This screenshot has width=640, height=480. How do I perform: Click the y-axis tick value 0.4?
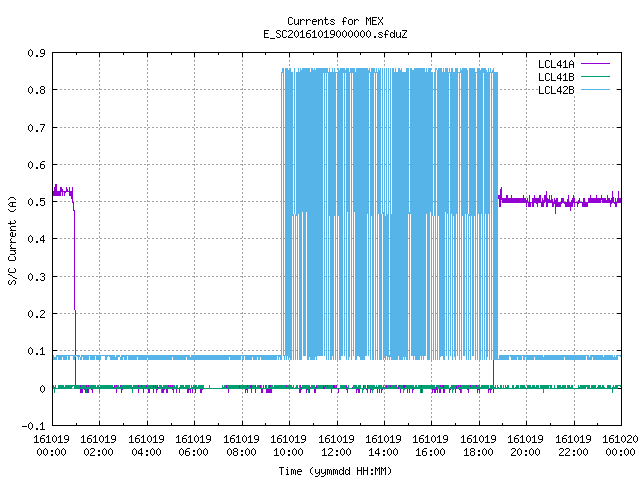(36, 239)
